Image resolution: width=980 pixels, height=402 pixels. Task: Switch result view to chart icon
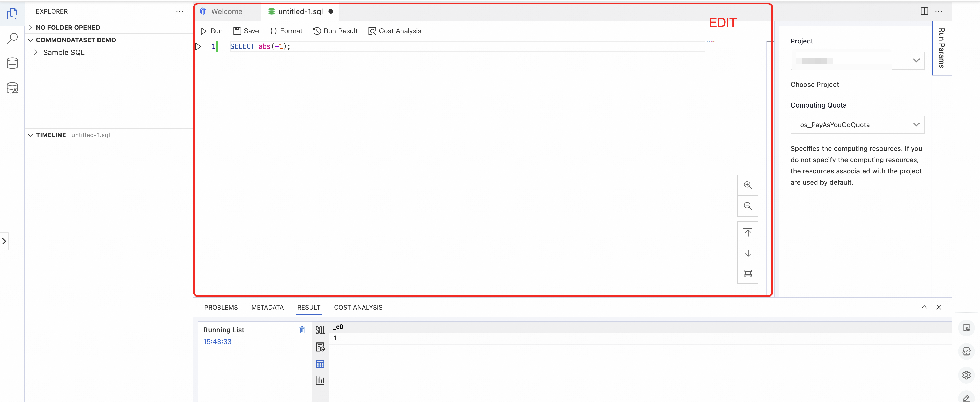pyautogui.click(x=320, y=380)
